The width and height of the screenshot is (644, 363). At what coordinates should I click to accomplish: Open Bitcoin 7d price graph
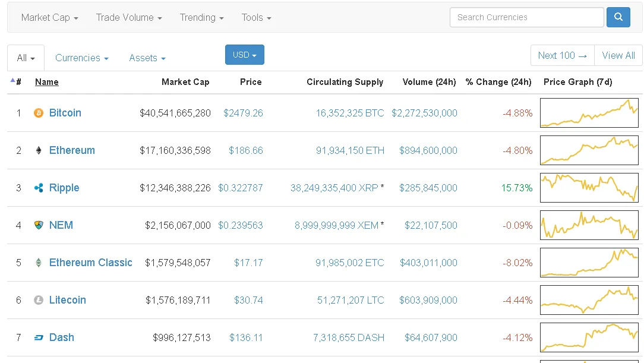tap(589, 113)
